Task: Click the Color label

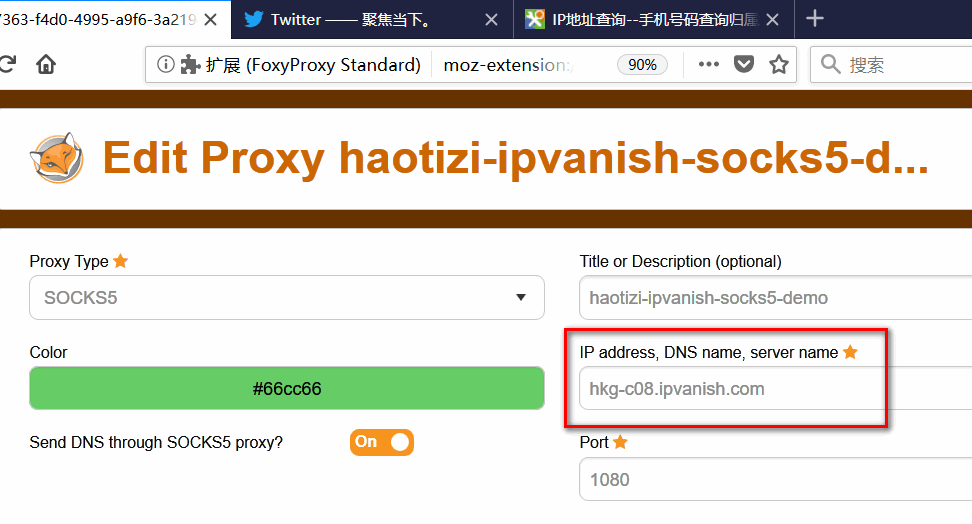Action: [x=48, y=352]
